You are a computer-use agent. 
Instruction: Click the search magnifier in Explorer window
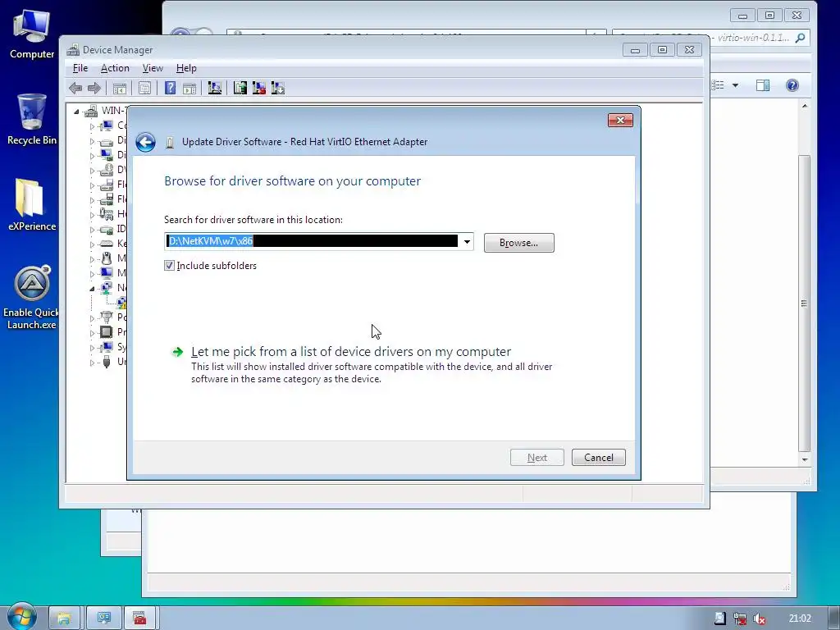pyautogui.click(x=800, y=38)
